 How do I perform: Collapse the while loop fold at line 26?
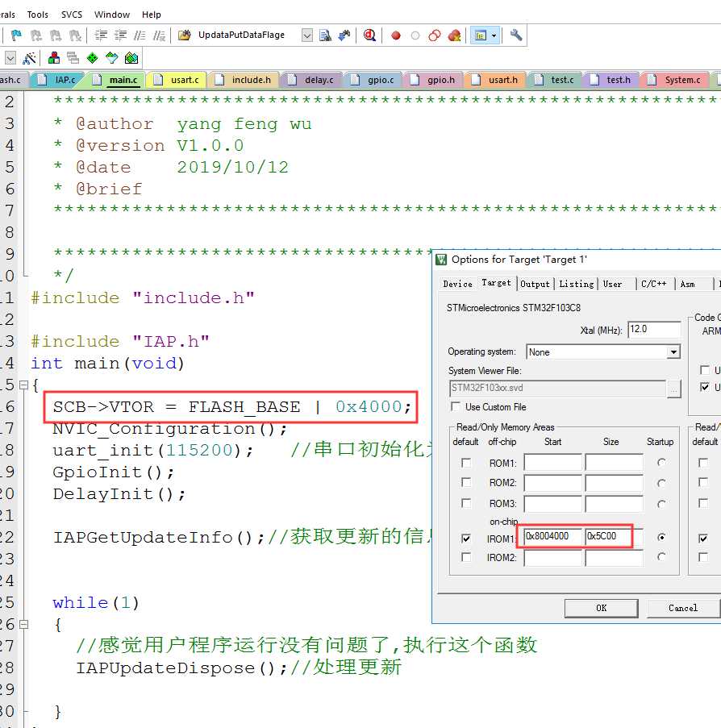click(23, 625)
